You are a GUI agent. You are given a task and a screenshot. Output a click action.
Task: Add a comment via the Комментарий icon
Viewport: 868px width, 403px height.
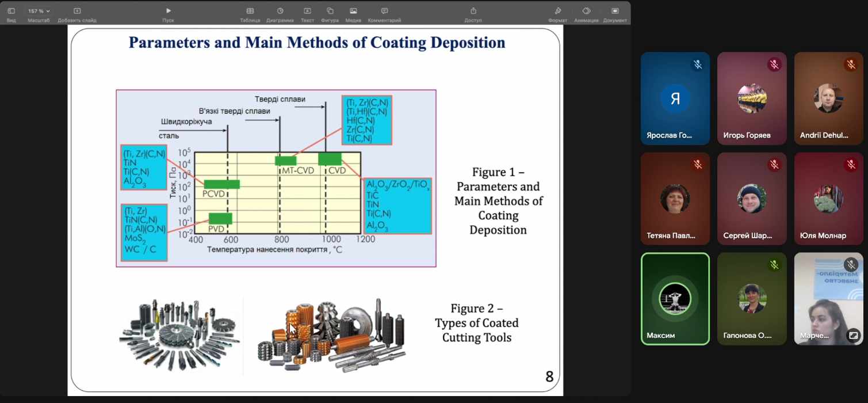click(384, 11)
